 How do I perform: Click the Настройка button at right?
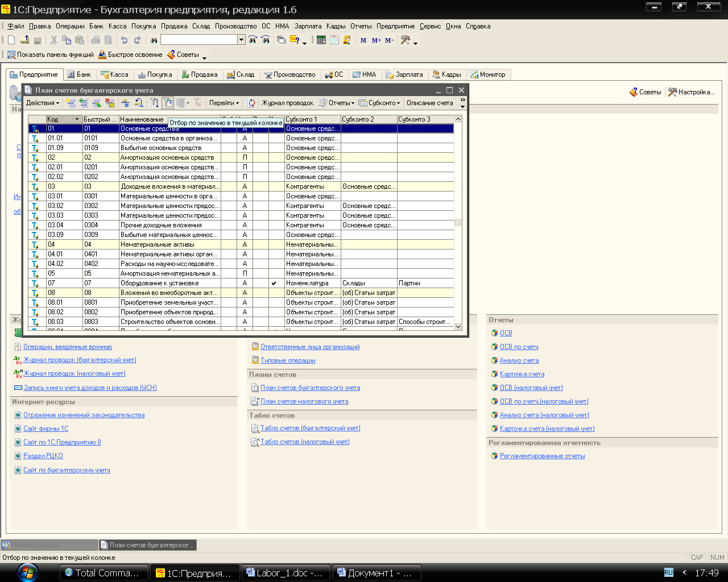click(691, 92)
